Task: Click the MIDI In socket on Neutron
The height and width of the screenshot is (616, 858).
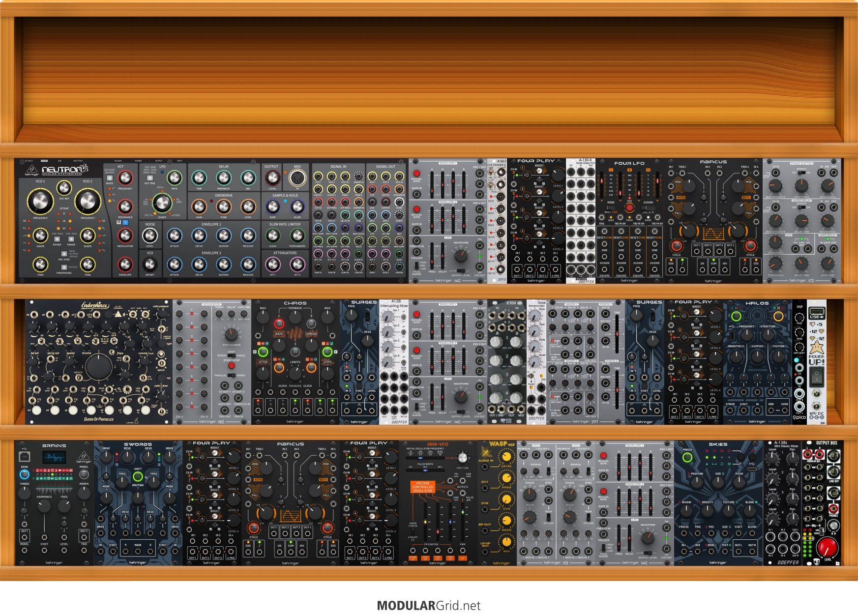Action: coord(297,178)
